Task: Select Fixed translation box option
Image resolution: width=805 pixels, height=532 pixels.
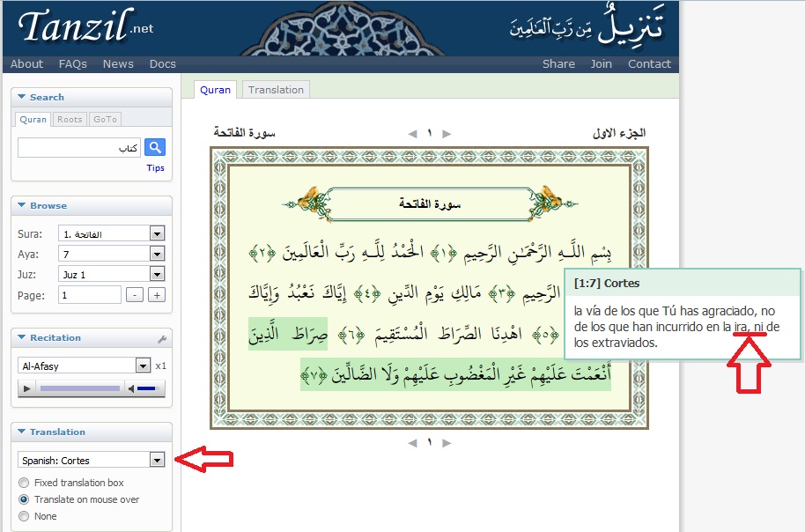Action: (x=24, y=483)
